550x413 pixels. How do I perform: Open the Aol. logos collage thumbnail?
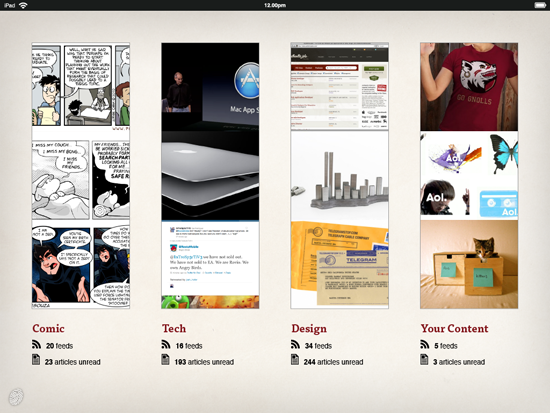tap(469, 175)
